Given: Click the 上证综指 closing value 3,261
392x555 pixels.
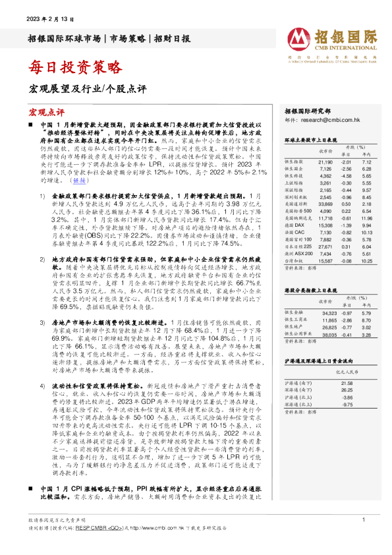Looking at the screenshot, I should pos(326,183).
